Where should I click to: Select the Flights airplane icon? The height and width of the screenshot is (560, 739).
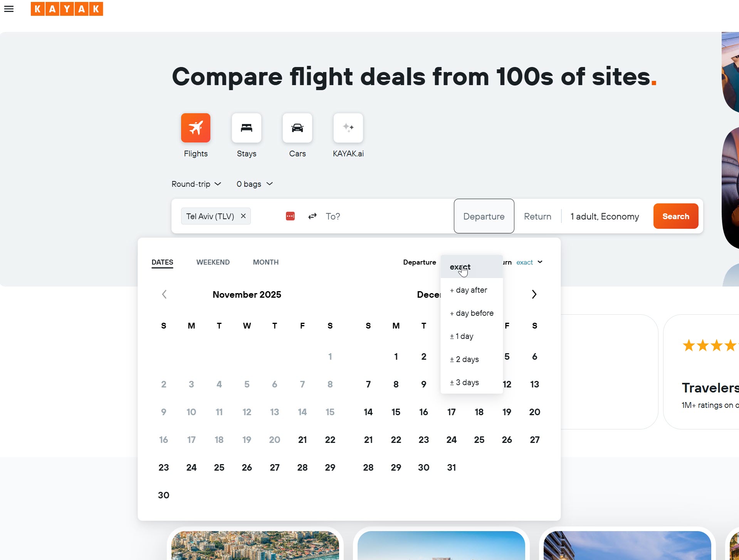tap(196, 128)
